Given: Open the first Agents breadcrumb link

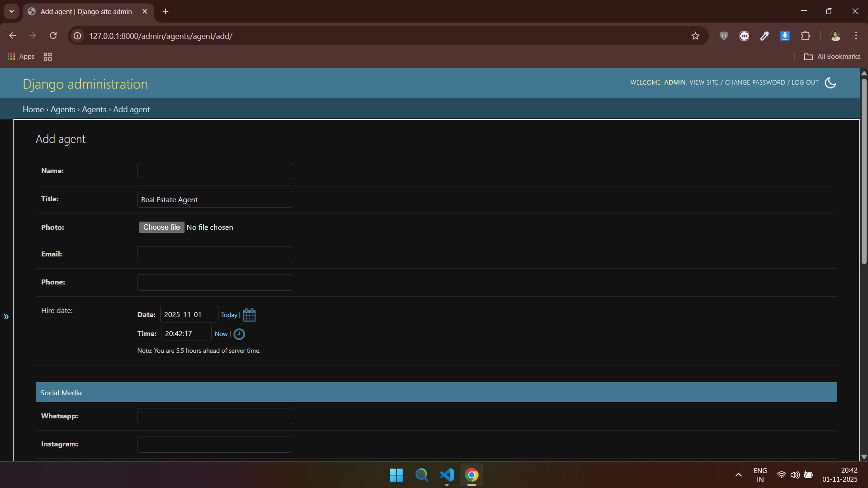Looking at the screenshot, I should pos(63,109).
